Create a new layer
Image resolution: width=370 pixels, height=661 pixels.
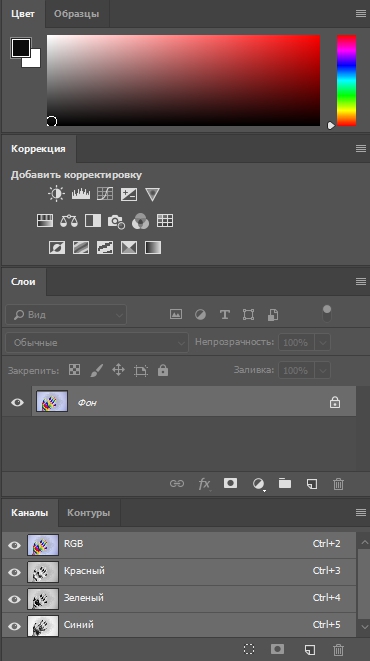click(x=312, y=484)
